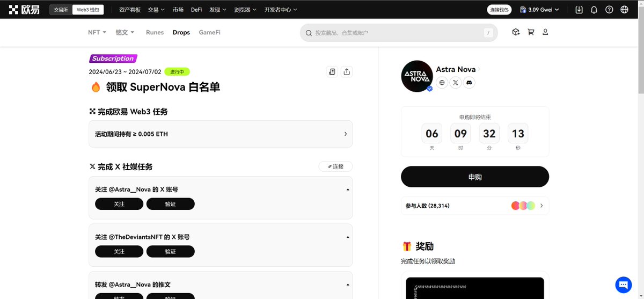Open the user profile icon

tap(545, 32)
